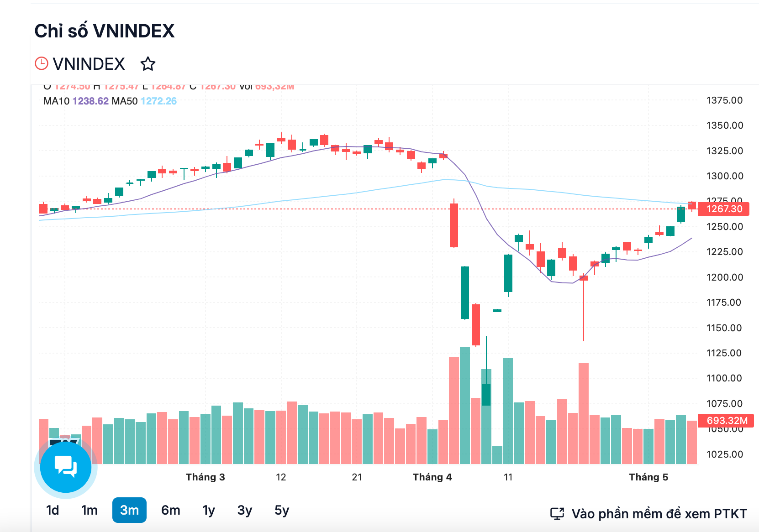Open 'Vào phần mềm để xem PTKT' link
759x532 pixels.
pos(659,514)
